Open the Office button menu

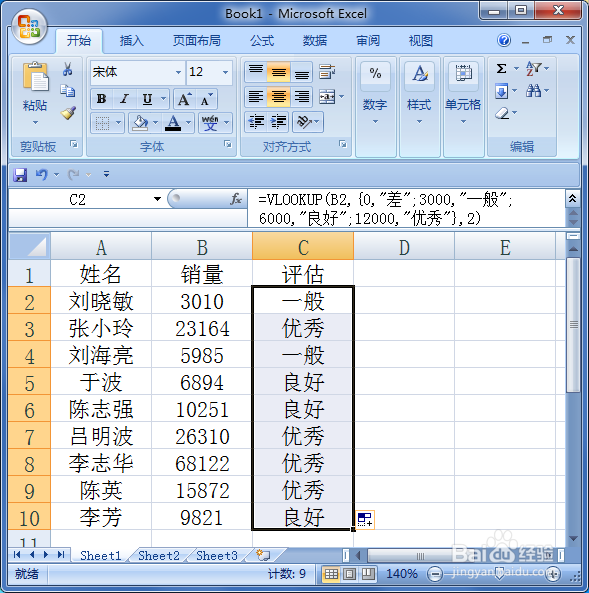coord(29,26)
